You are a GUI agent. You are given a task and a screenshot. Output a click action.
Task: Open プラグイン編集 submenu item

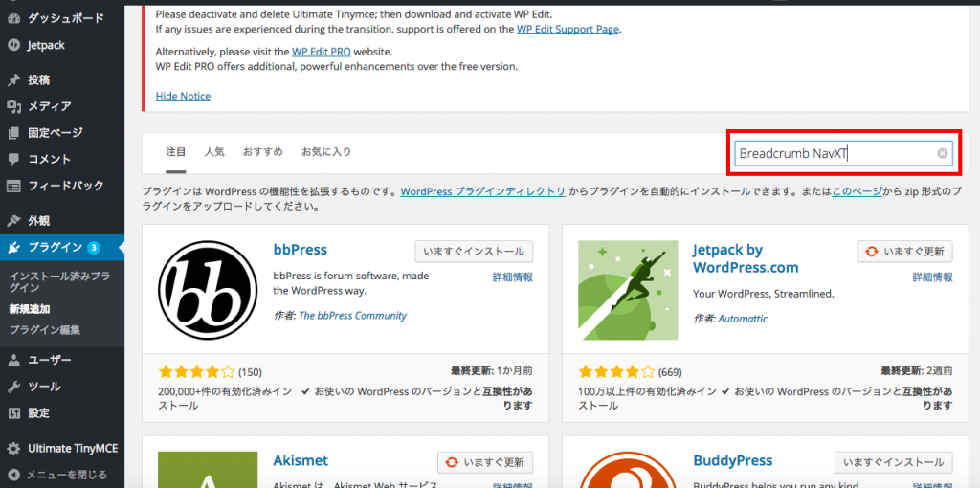click(44, 329)
